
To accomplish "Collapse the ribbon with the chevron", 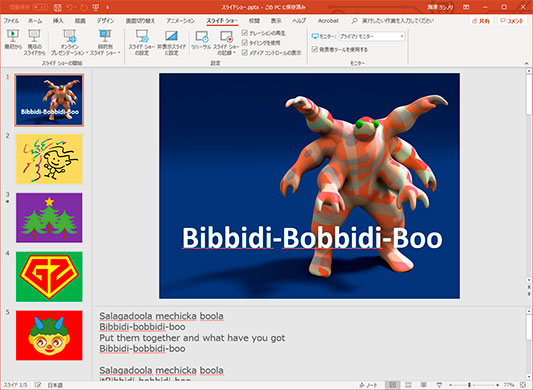I will point(527,63).
